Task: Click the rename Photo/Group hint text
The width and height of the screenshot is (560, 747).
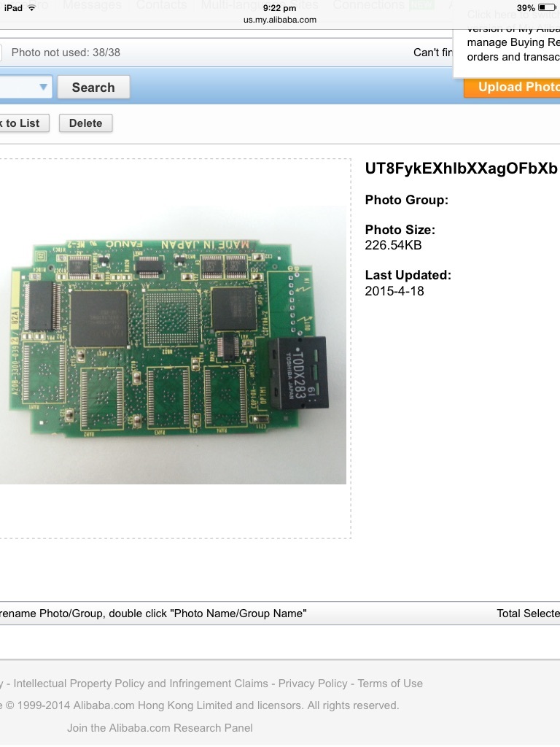Action: [x=153, y=613]
